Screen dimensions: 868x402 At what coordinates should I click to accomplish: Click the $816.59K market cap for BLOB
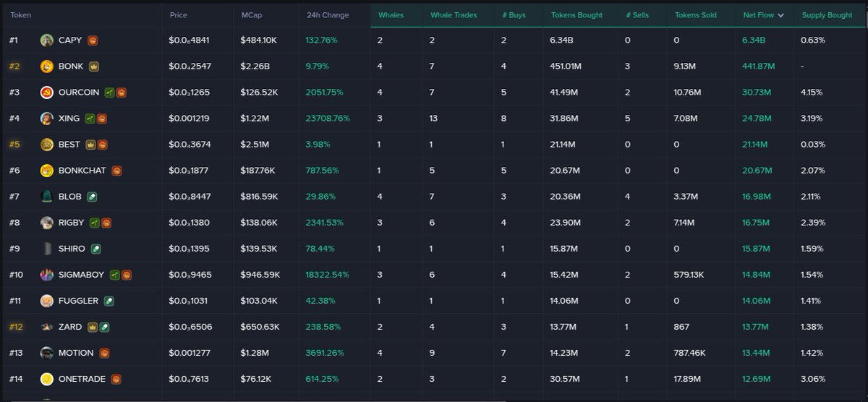(260, 197)
